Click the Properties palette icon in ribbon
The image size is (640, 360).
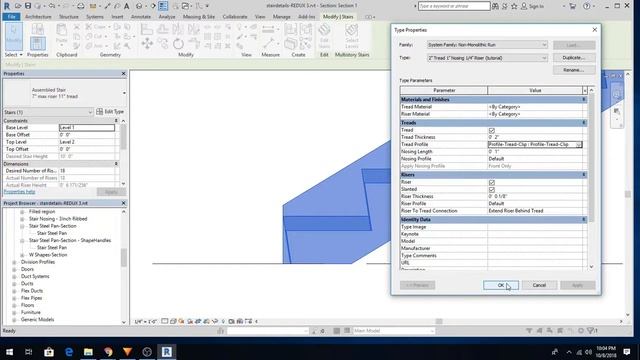[38, 44]
